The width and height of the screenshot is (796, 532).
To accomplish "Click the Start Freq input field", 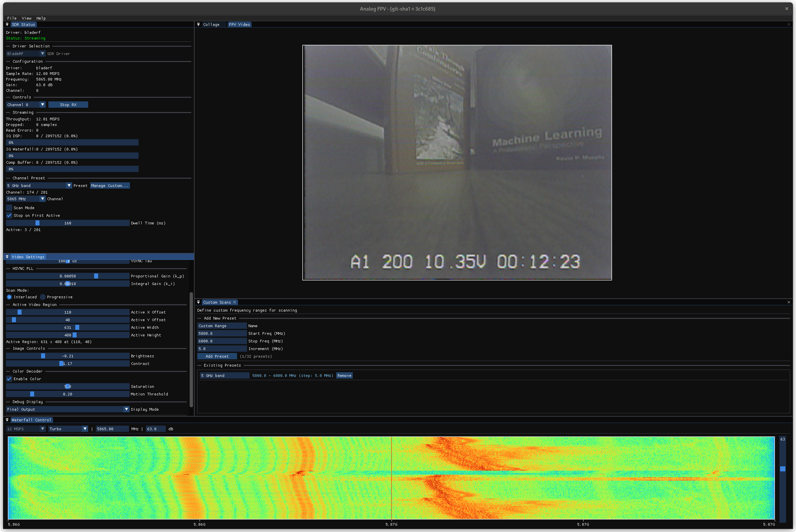I will [x=222, y=333].
